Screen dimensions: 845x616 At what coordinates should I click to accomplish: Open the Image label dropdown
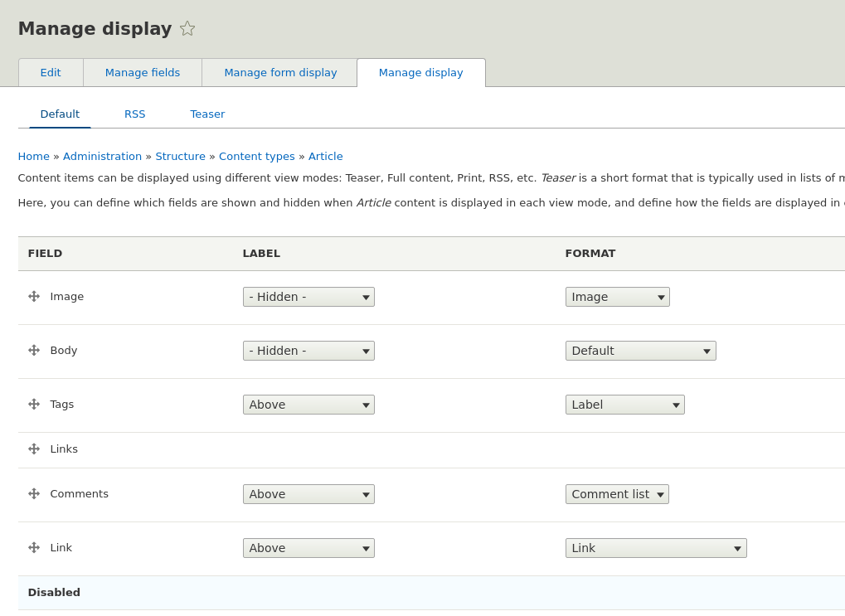click(x=308, y=297)
